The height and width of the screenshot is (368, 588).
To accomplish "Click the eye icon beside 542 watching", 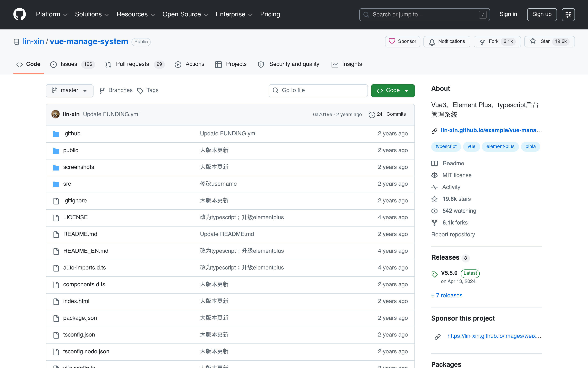I will (434, 211).
